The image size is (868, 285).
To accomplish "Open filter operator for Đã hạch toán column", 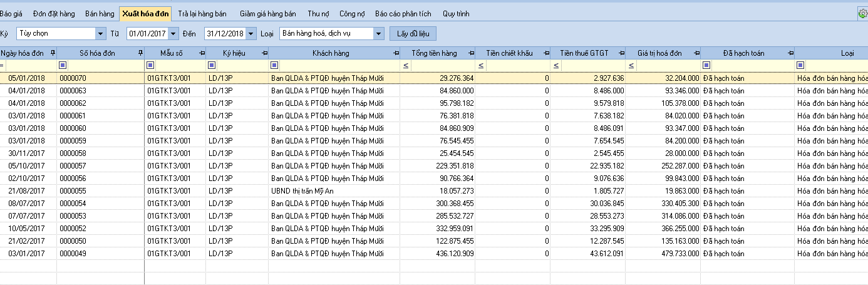I will point(706,65).
